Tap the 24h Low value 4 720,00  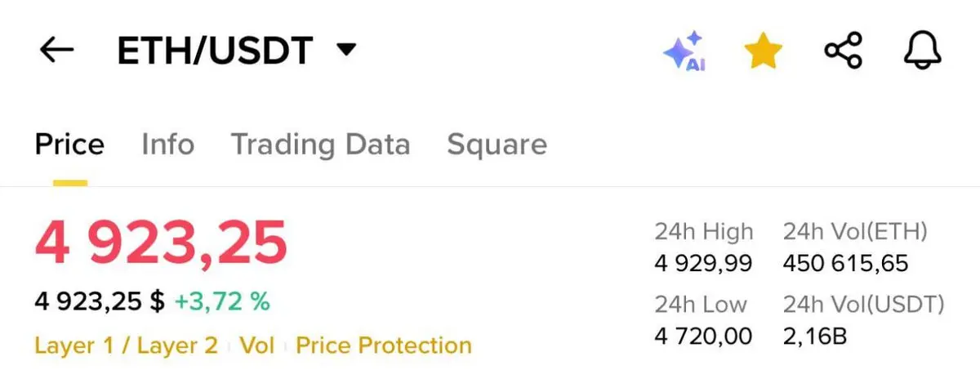point(703,336)
